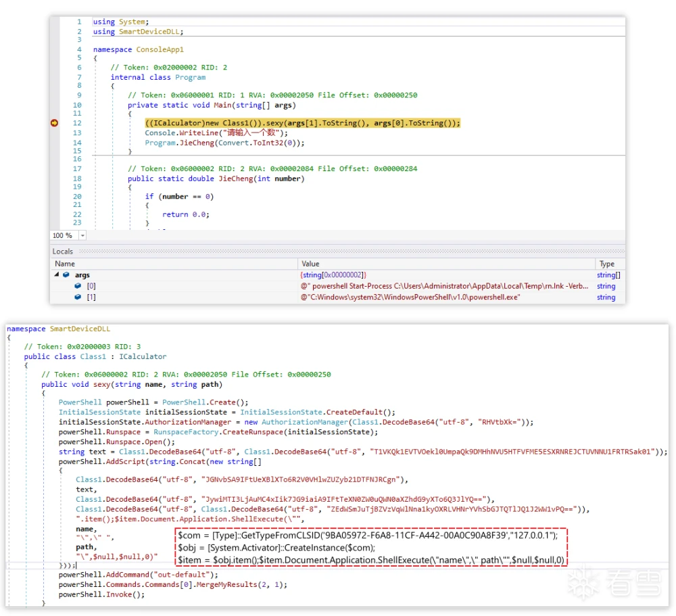Click the 'using SmartDeviceDLL;' line
Viewport: 676px width, 616px height.
click(139, 32)
